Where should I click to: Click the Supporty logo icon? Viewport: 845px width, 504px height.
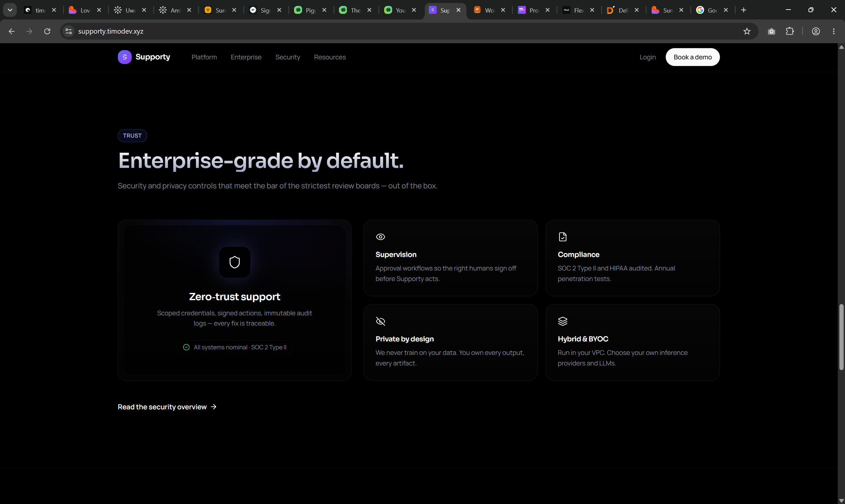125,57
